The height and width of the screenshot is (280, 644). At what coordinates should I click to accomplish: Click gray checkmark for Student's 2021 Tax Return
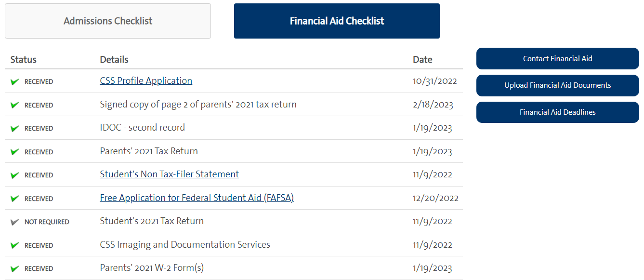click(x=15, y=222)
